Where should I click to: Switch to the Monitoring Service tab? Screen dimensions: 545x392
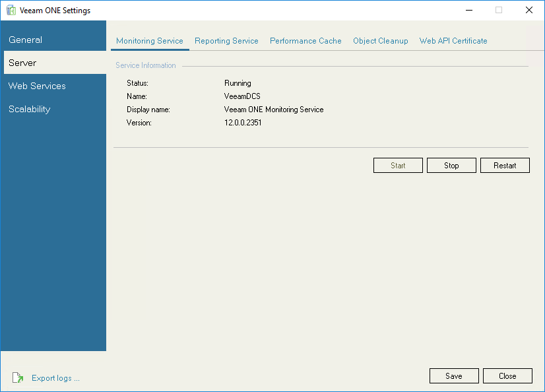(150, 40)
